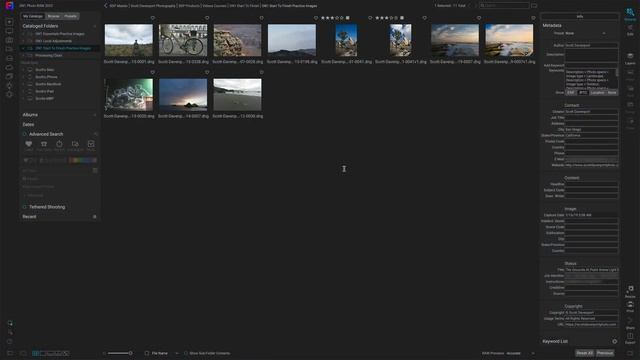640x360 pixels.
Task: Filter by Liked heart icon in Advanced Search
Action: (29, 144)
